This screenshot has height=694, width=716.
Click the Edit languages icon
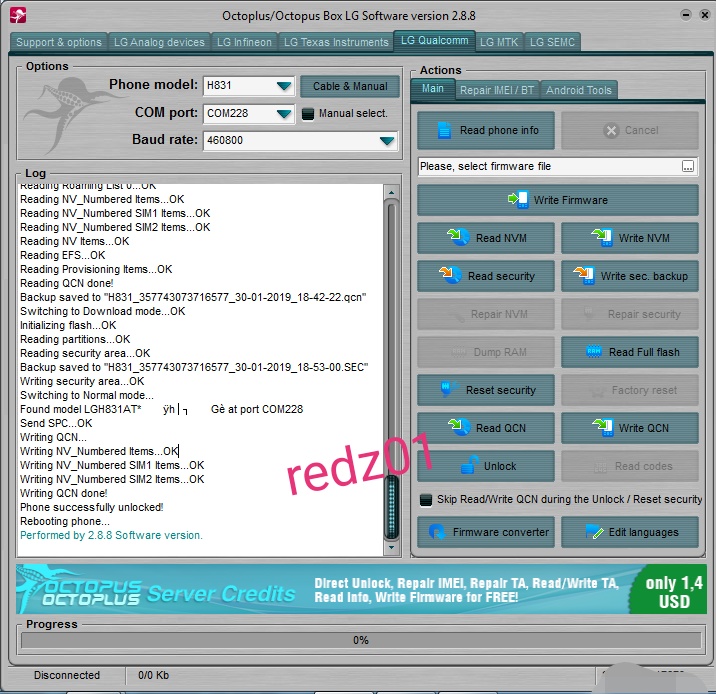(x=594, y=531)
